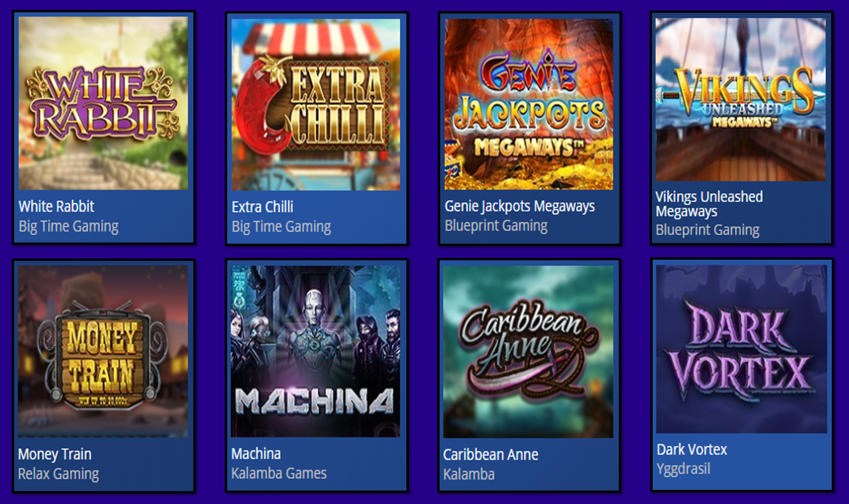
Task: Click Big Time Gaming under White Rabbit
Action: pyautogui.click(x=68, y=227)
